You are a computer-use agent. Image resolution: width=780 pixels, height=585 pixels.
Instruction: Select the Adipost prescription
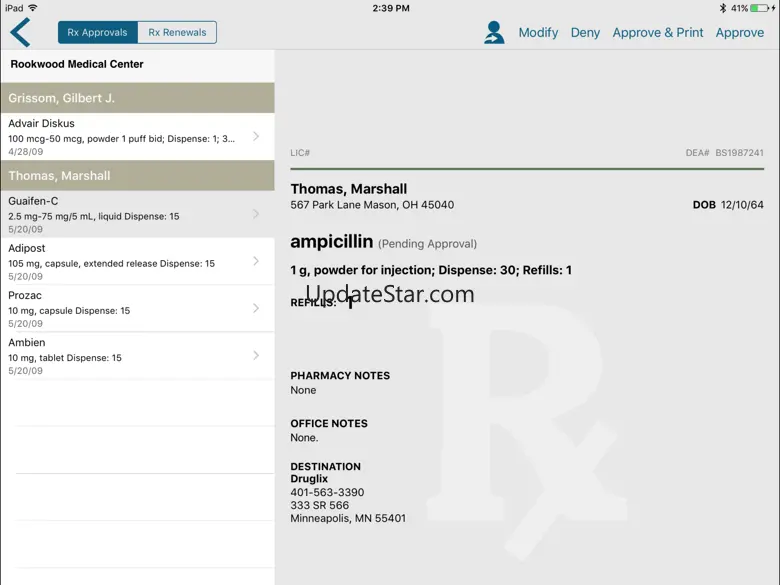137,261
